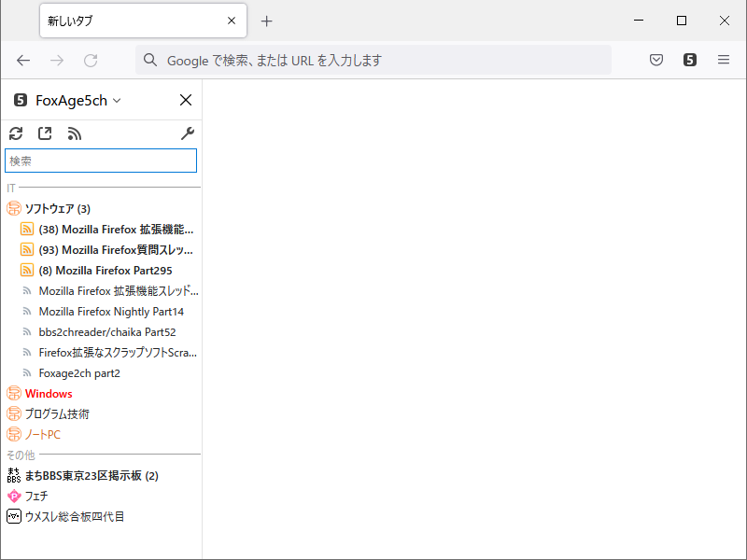Open the Firefox hamburger menu
Image resolution: width=747 pixels, height=560 pixels.
(724, 60)
